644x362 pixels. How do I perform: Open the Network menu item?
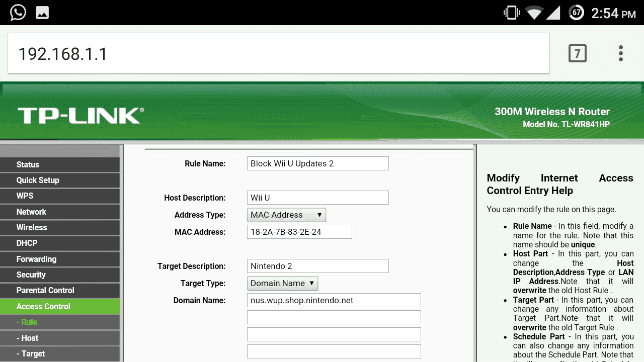point(60,212)
